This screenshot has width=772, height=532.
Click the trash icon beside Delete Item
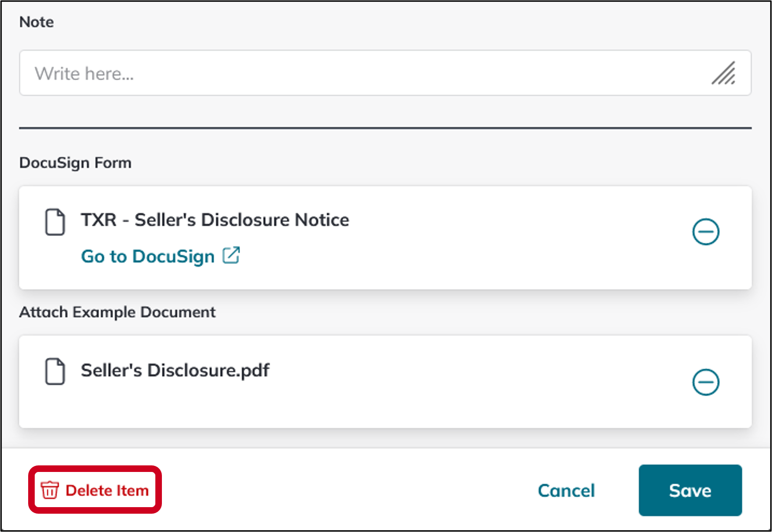pos(50,491)
